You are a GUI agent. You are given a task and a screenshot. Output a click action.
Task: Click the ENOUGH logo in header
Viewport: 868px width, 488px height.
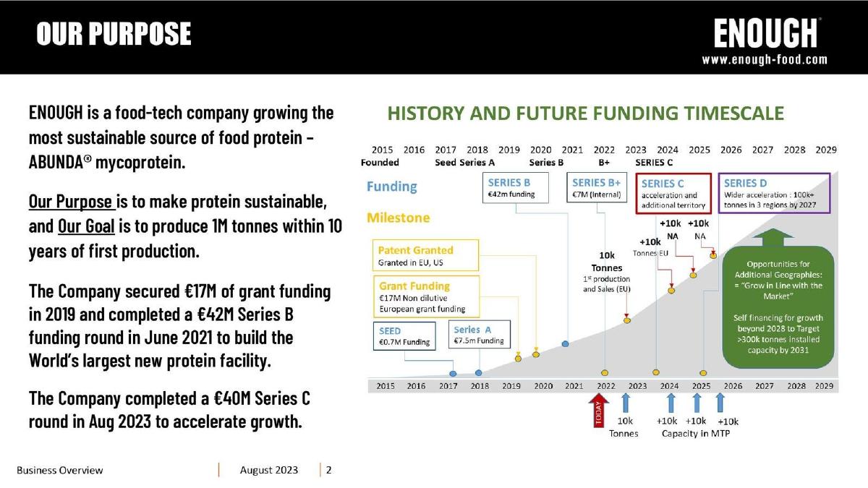pyautogui.click(x=766, y=34)
